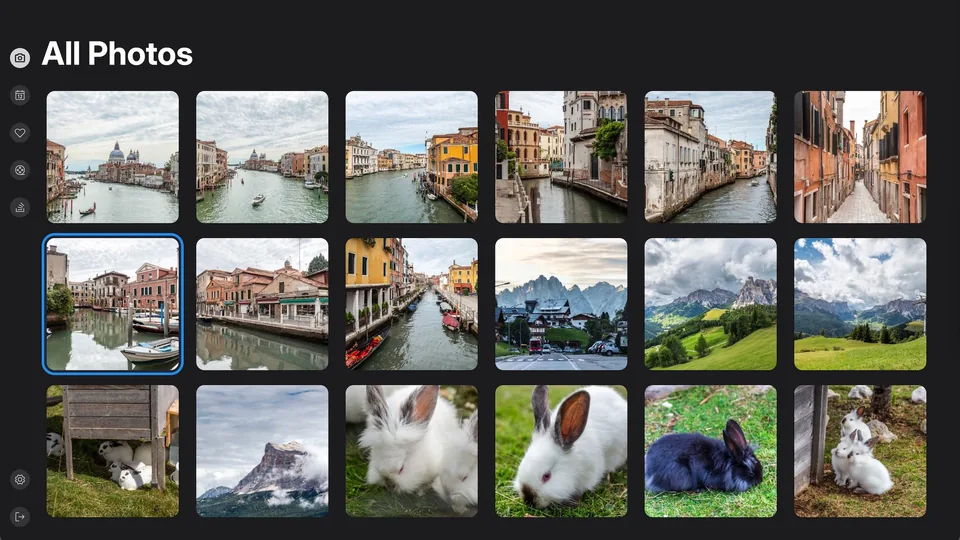Open the waterfront cafe with green awning photo
Image resolution: width=960 pixels, height=540 pixels.
(x=262, y=304)
